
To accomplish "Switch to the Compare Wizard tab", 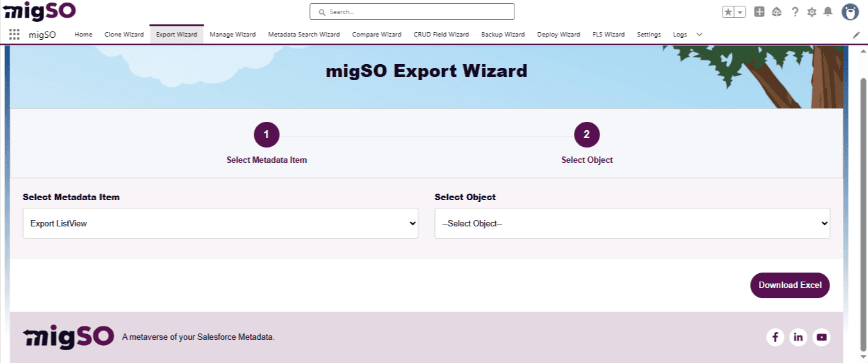I will [x=377, y=35].
